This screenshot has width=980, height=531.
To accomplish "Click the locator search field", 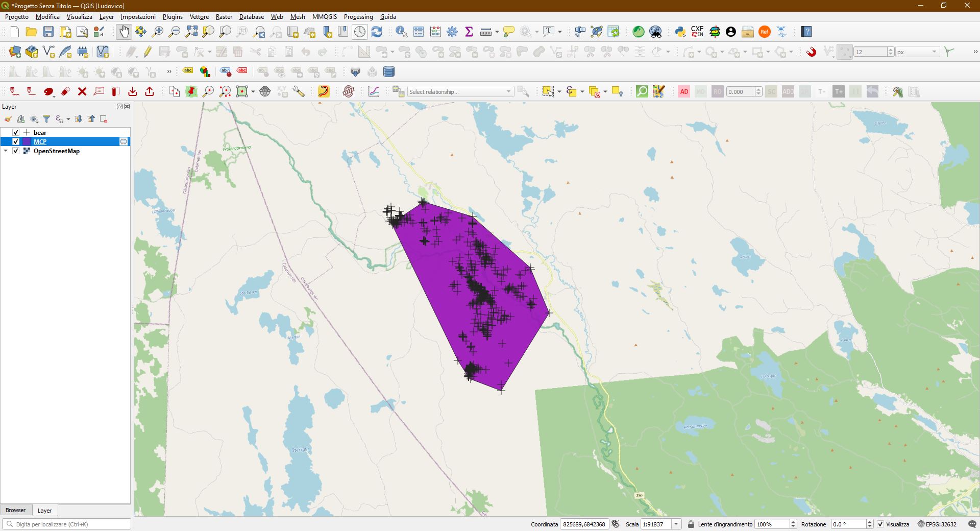I will [67, 524].
